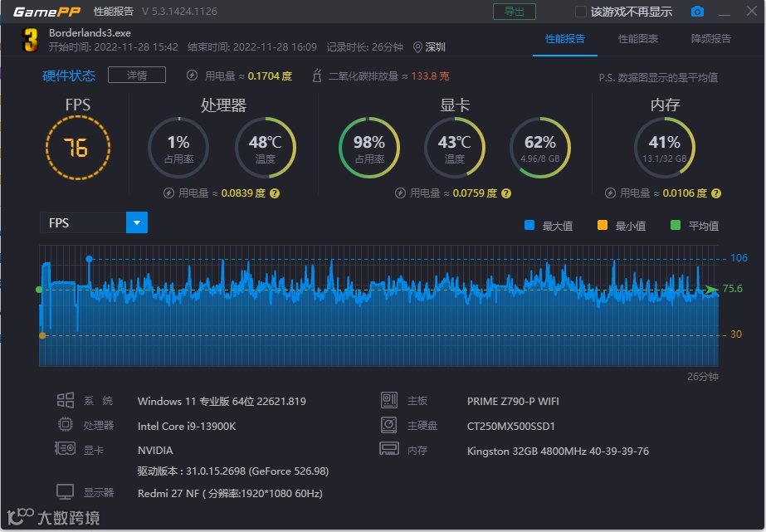Click the GPU 98% 占用率 gauge

pos(368,148)
